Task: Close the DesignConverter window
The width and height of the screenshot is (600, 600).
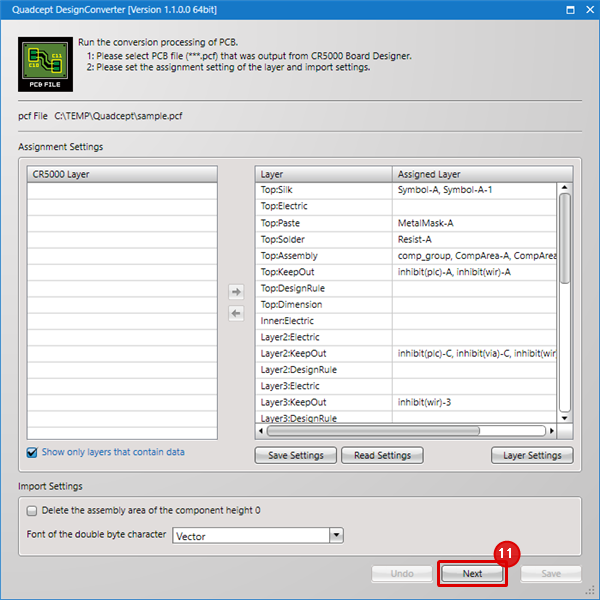Action: (x=590, y=10)
